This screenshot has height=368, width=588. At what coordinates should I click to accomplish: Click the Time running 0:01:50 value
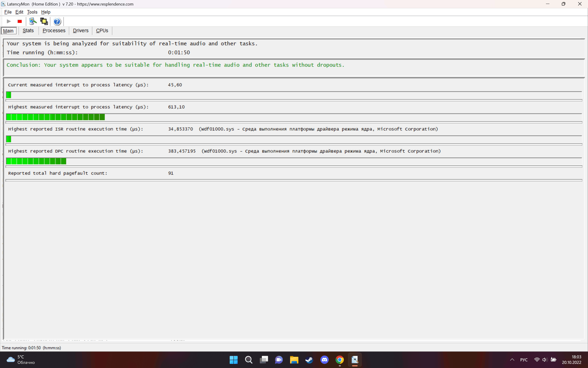coord(179,53)
